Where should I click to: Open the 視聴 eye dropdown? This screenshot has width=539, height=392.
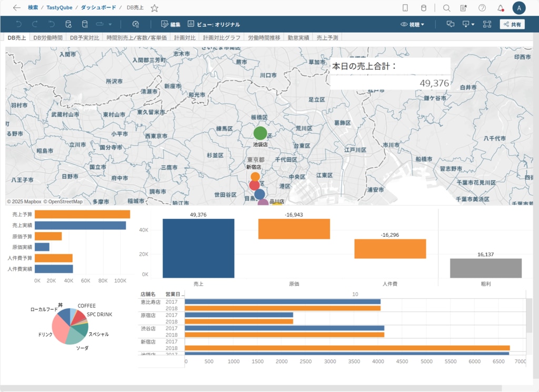tap(412, 24)
